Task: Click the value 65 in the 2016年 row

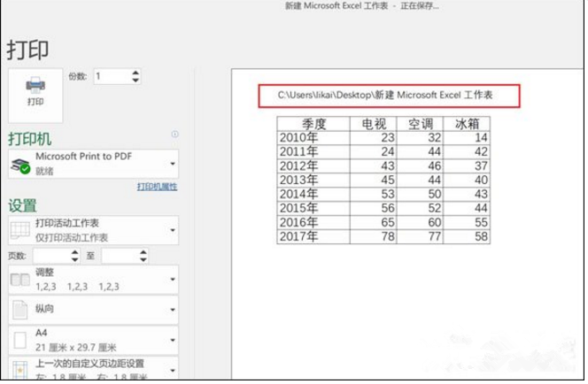Action: pyautogui.click(x=388, y=223)
